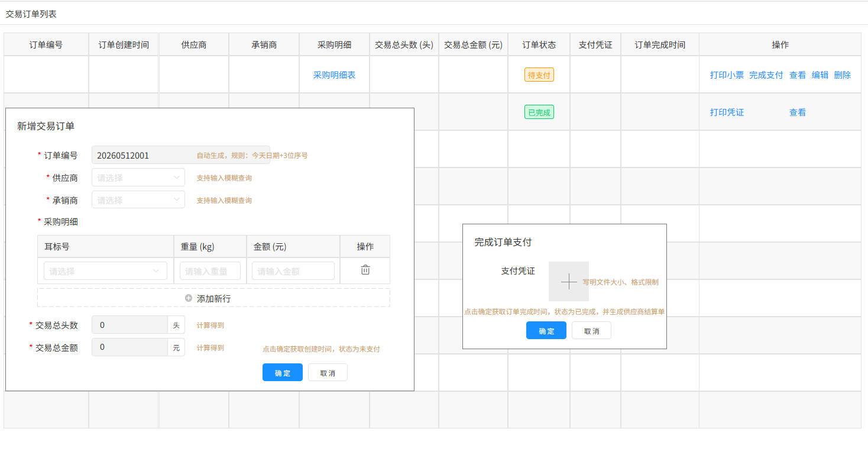Click the 订单完成时间 column header
868x464 pixels.
tap(660, 44)
